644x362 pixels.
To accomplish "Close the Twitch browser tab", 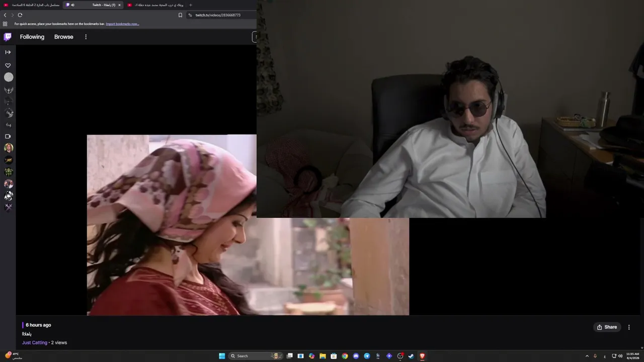I will [119, 5].
